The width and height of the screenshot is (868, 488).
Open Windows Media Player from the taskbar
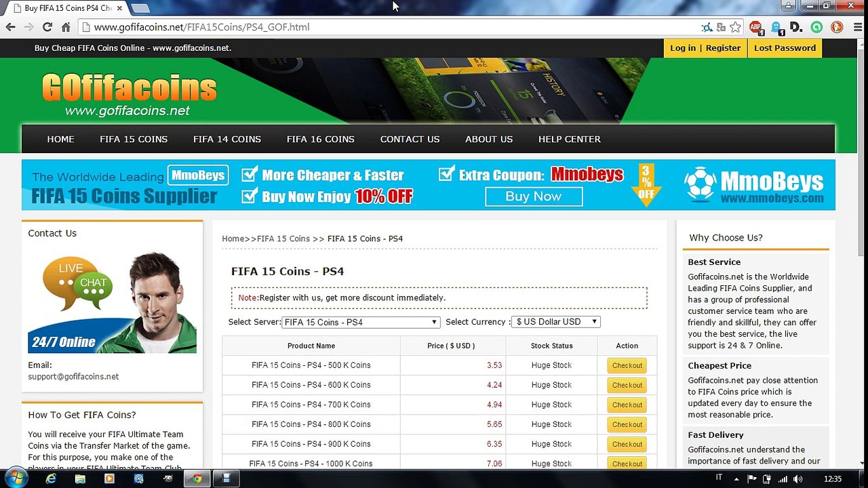109,479
